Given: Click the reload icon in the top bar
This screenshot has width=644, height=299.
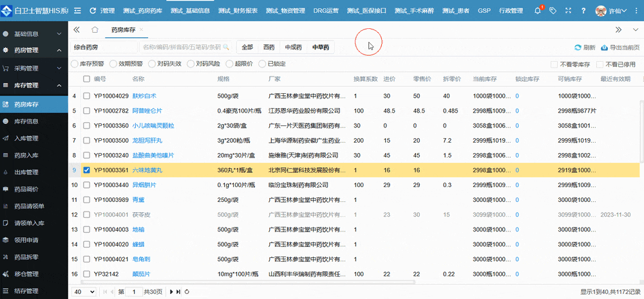Looking at the screenshot, I should point(94,11).
